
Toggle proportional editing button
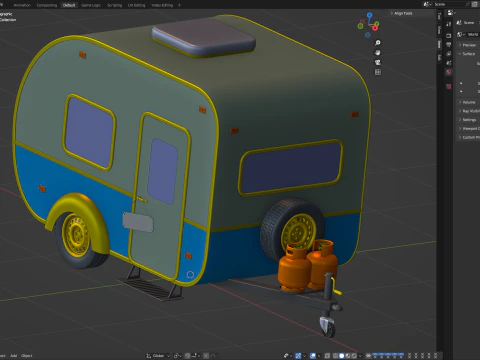pyautogui.click(x=206, y=356)
